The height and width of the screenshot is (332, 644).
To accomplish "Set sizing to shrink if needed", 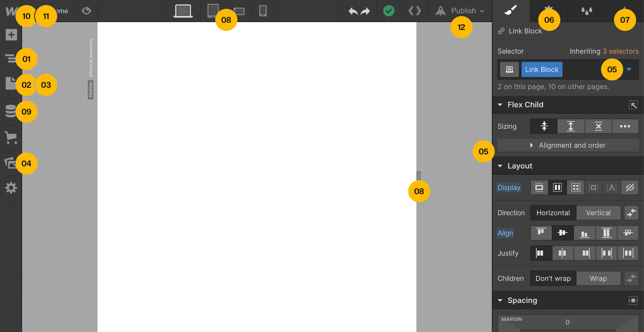I will click(x=544, y=126).
